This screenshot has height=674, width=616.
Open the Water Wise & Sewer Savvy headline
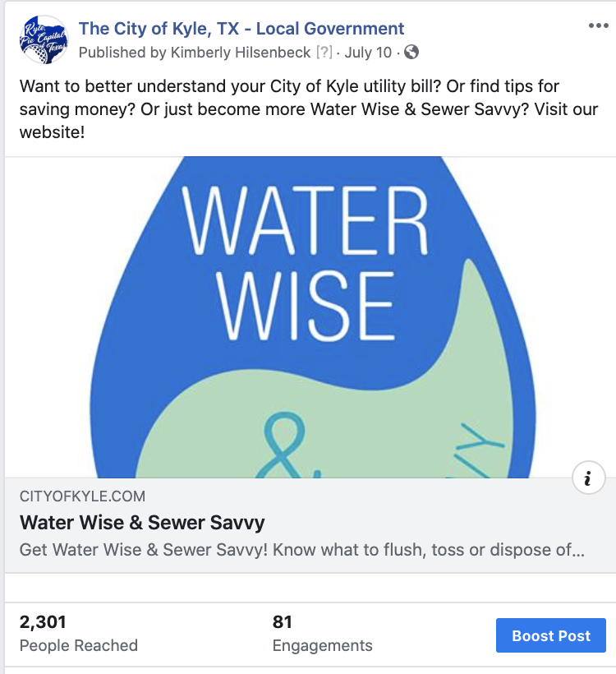click(x=142, y=523)
